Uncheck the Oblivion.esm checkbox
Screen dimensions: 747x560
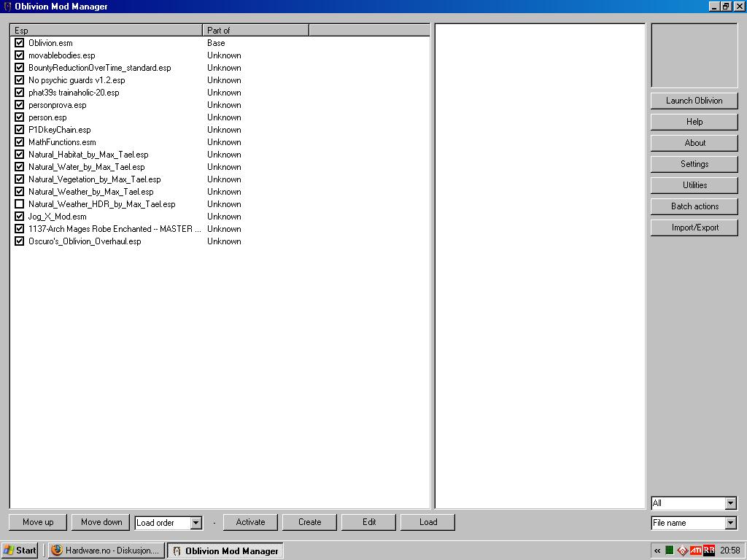(19, 43)
